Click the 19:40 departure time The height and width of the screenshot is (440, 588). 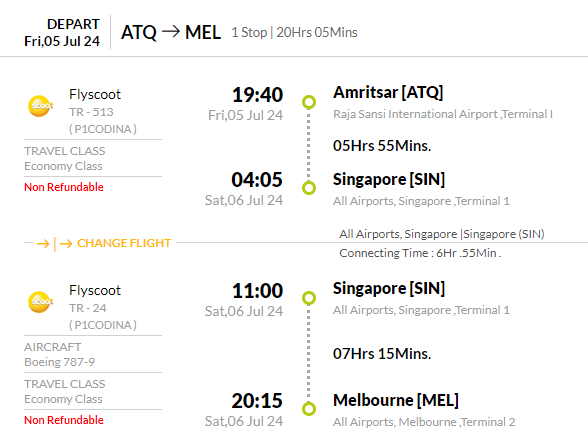coord(257,95)
